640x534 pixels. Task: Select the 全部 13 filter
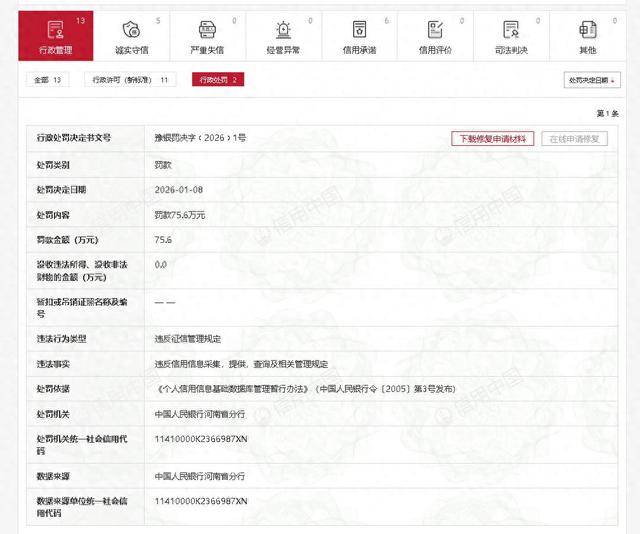coord(47,79)
